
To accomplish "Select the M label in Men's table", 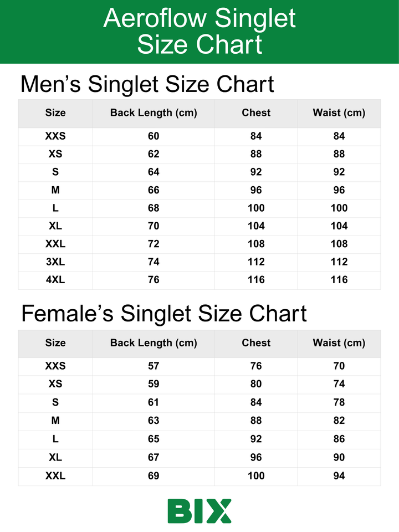I will 55,190.
